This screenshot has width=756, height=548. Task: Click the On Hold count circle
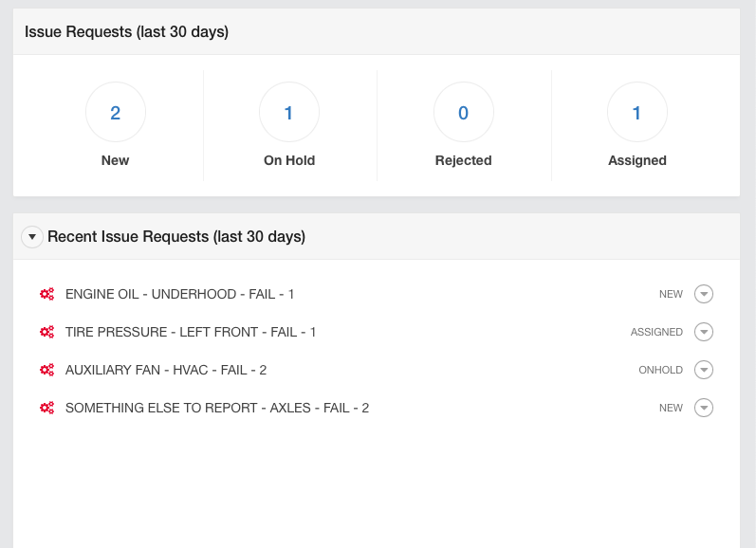coord(288,112)
